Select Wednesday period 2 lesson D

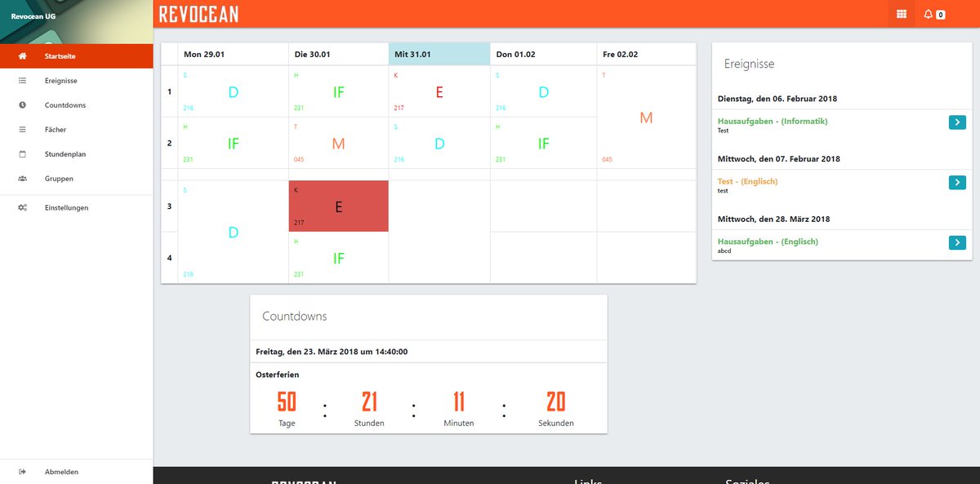439,143
